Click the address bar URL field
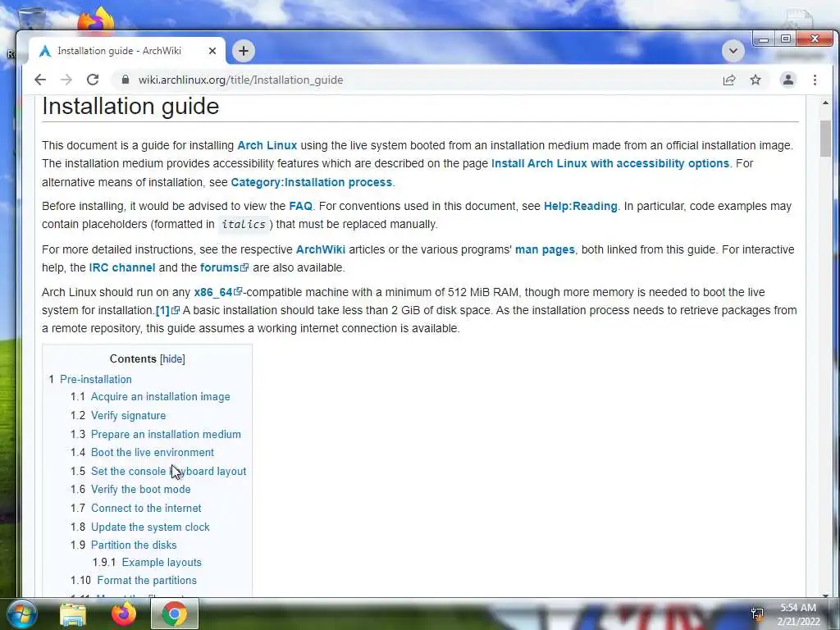The width and height of the screenshot is (840, 630). (418, 80)
